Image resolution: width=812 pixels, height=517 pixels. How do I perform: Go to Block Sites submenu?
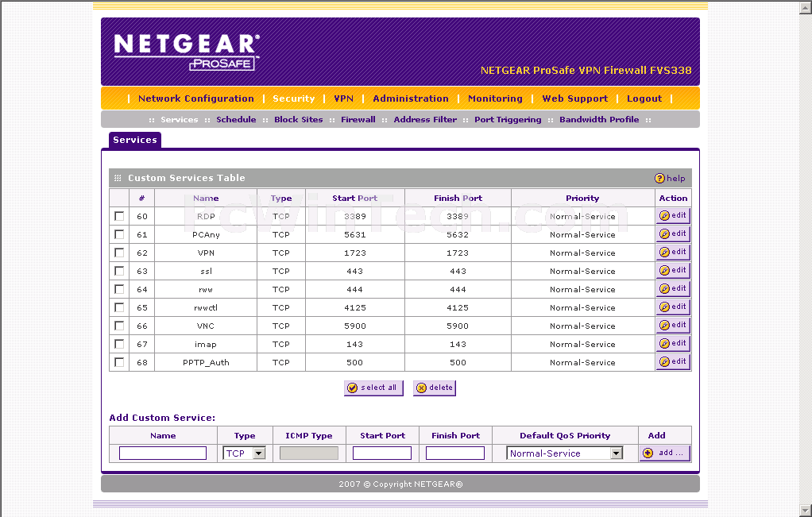298,120
